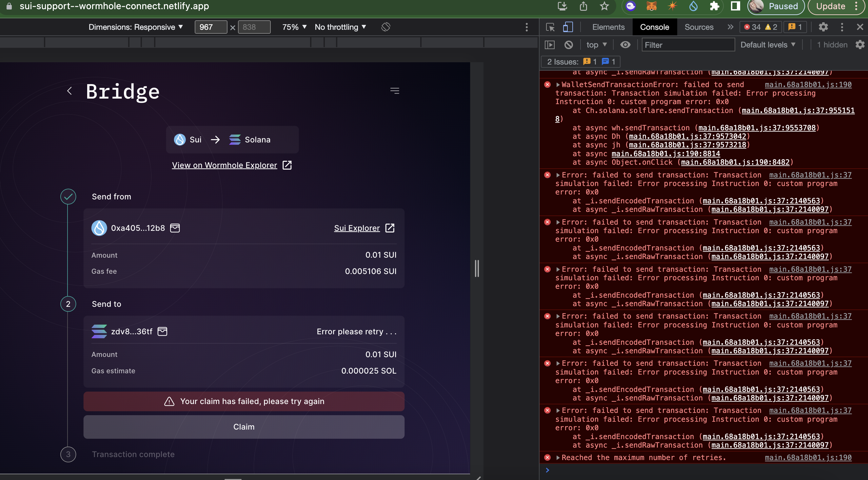Open DevTools settings gear
Image resolution: width=868 pixels, height=480 pixels.
[x=823, y=27]
